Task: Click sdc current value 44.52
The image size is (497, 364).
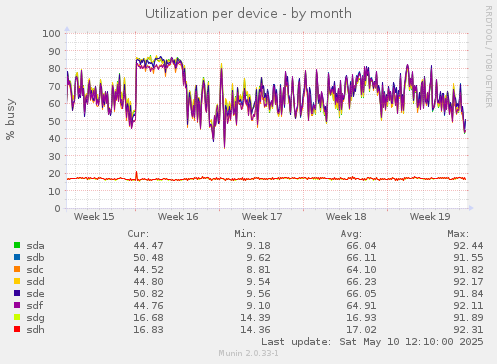Action: 148,270
